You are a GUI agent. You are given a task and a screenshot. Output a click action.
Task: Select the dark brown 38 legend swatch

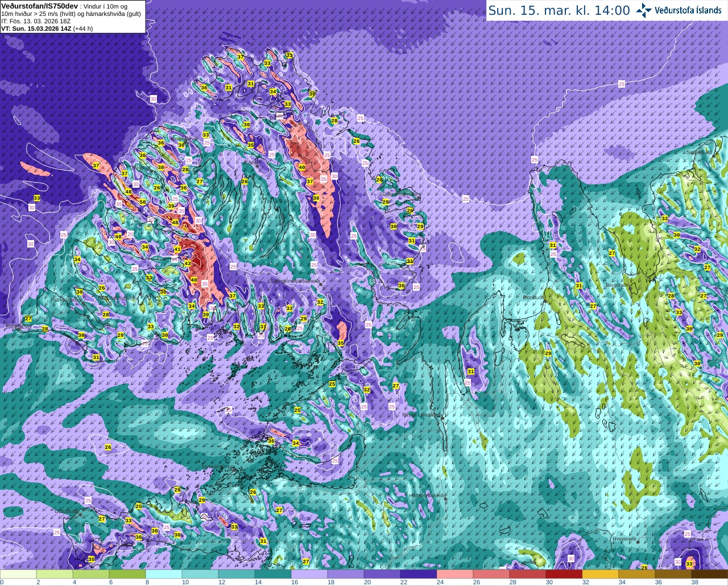[710, 573]
